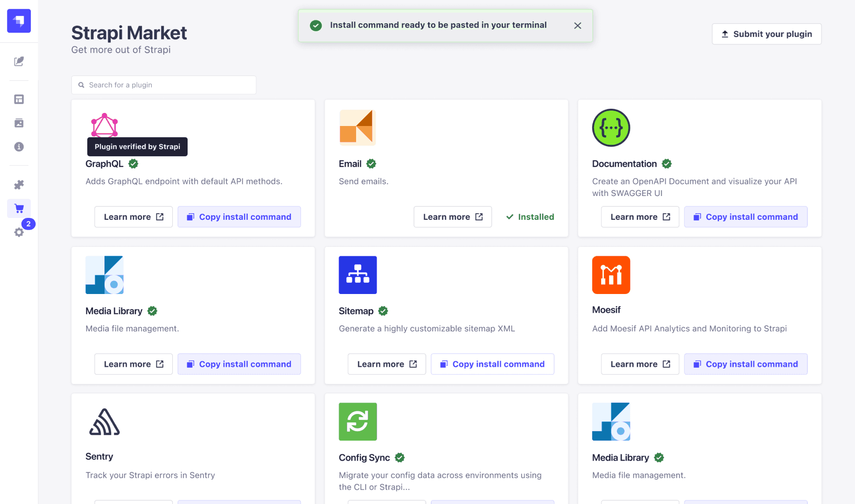Click the Strapi Market heading
Screen dimensions: 855x504
click(x=129, y=33)
